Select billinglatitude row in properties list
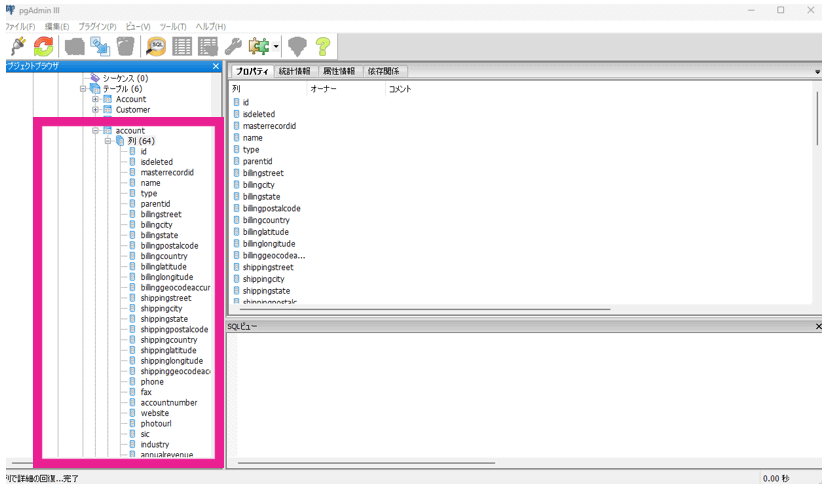 [x=266, y=232]
